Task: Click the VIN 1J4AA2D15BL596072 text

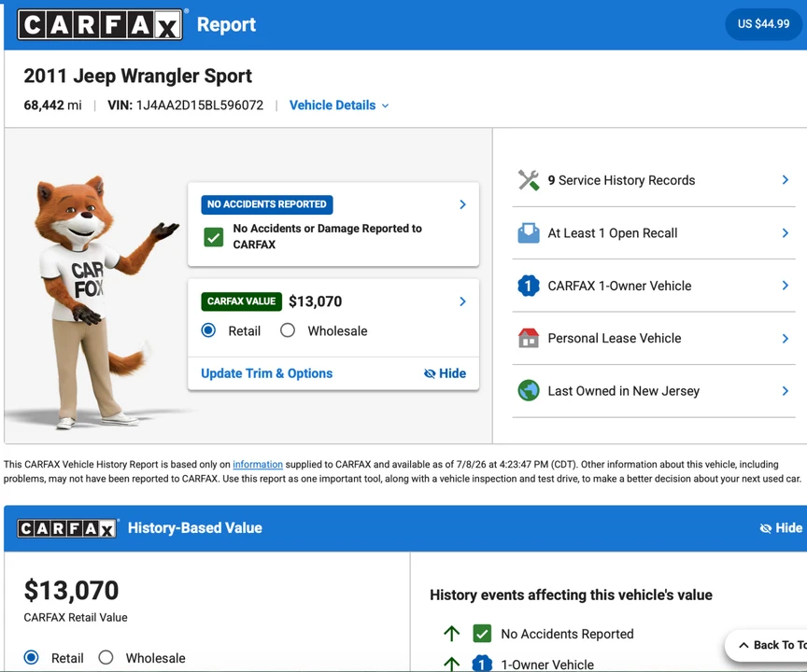Action: [x=185, y=105]
